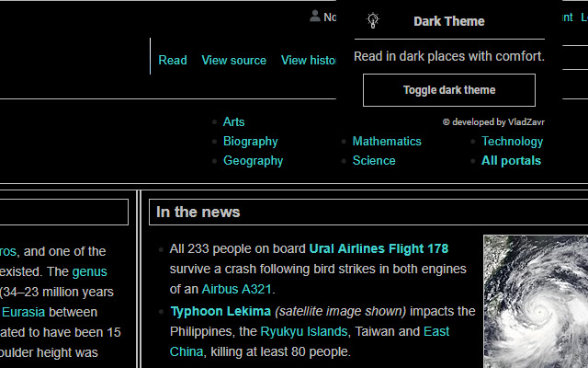Open the View history tab

tap(309, 60)
